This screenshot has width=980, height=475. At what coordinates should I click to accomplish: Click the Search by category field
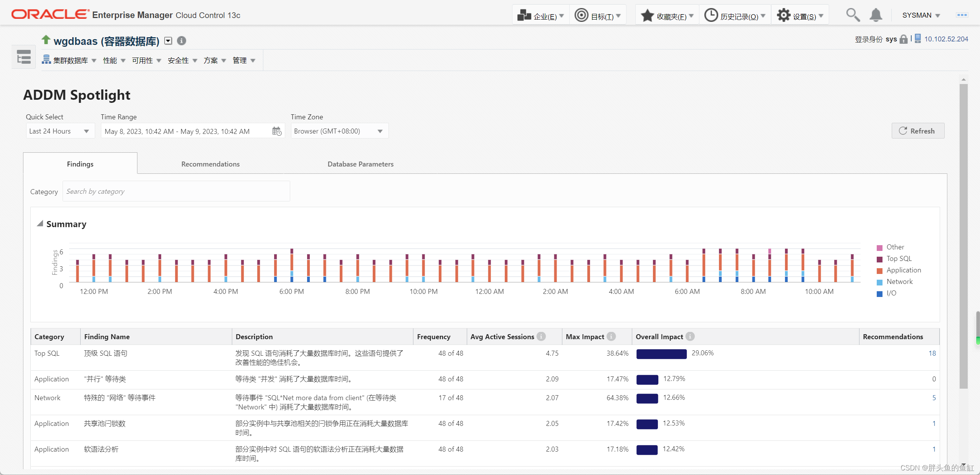click(x=176, y=191)
